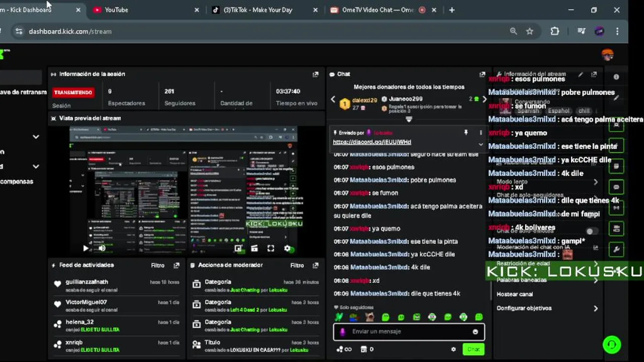Switch to TikTok Make Your Day tab
Image resolution: width=644 pixels, height=362 pixels.
point(263,10)
